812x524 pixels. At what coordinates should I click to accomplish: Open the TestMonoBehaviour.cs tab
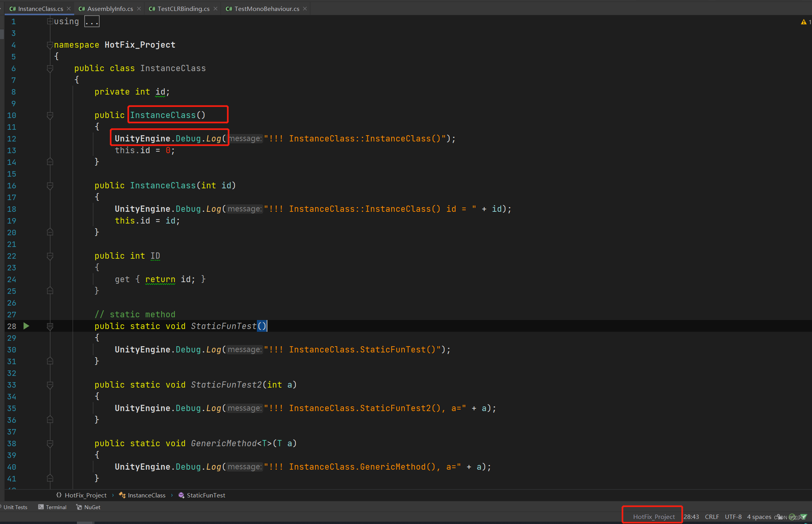click(262, 9)
